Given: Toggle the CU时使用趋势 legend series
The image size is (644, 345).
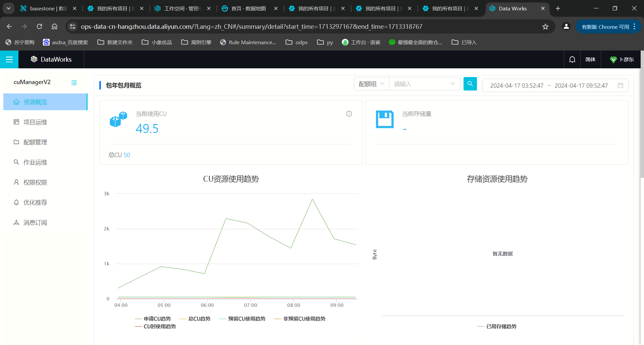Looking at the screenshot, I should click(x=155, y=326).
